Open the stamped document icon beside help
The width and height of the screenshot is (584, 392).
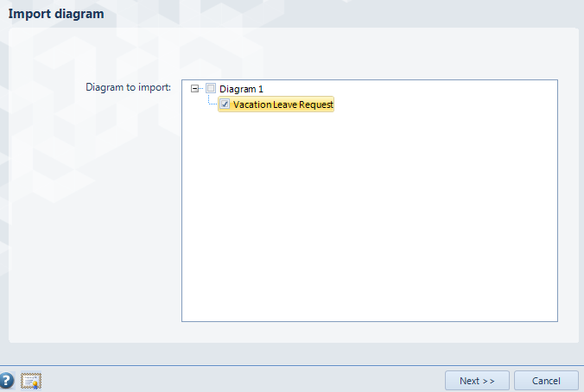click(x=31, y=381)
